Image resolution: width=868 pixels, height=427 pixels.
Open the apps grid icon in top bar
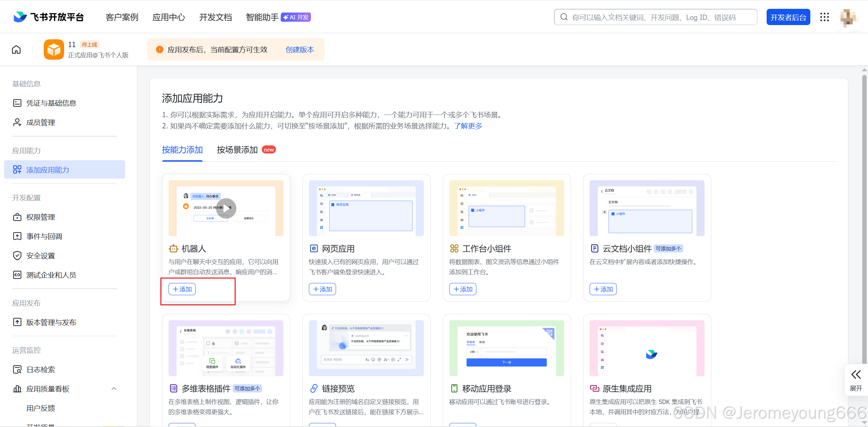point(825,17)
